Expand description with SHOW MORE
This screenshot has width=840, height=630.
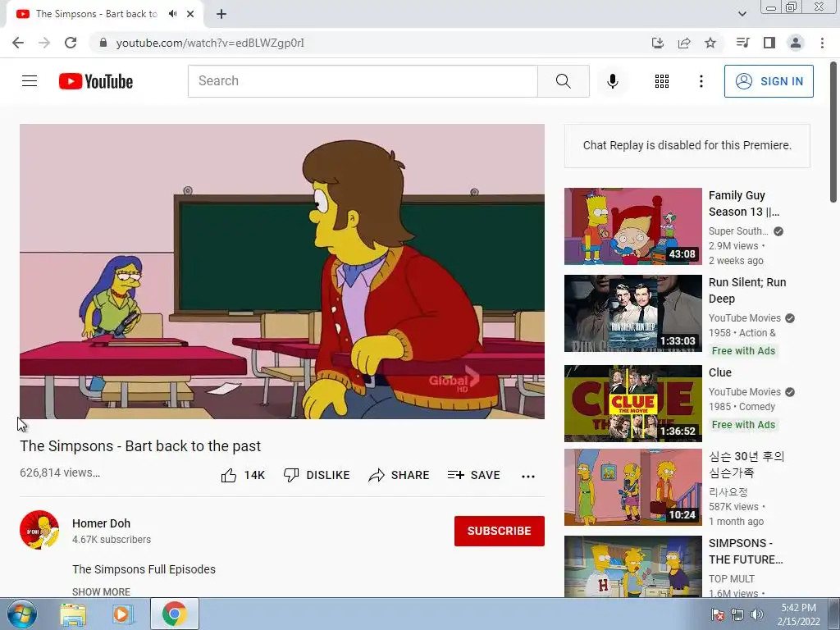coord(101,592)
